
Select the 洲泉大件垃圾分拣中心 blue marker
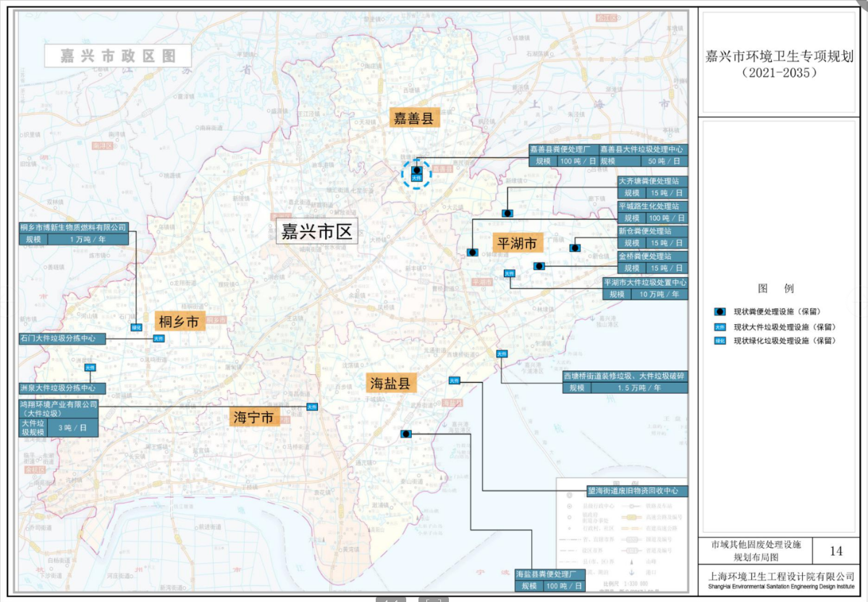[x=90, y=368]
